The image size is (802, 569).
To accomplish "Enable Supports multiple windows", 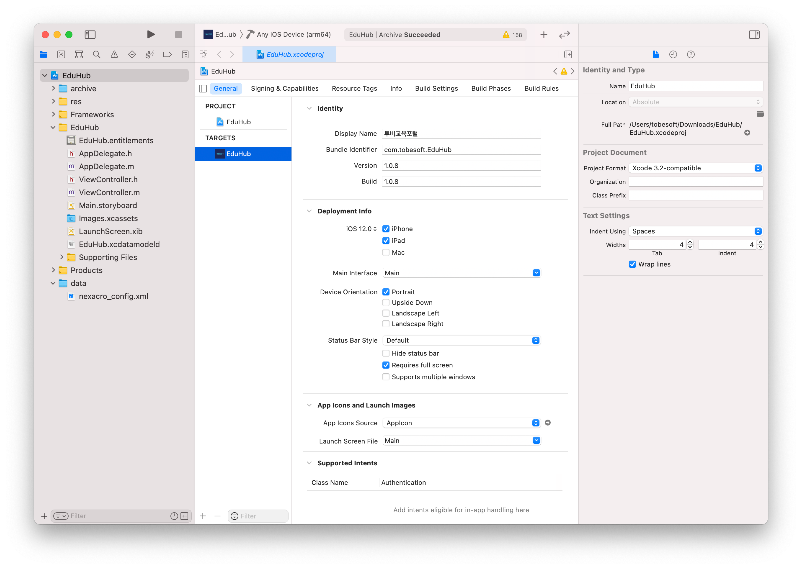I will (x=386, y=377).
